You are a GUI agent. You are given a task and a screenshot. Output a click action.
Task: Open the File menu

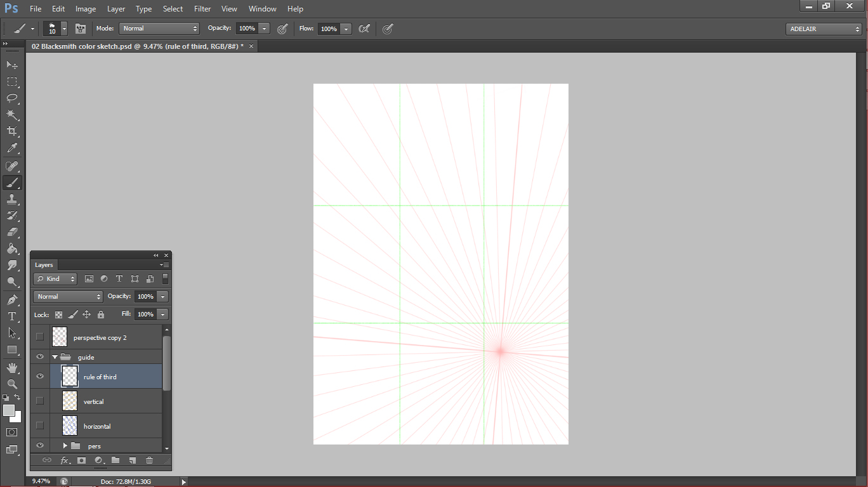(x=36, y=9)
